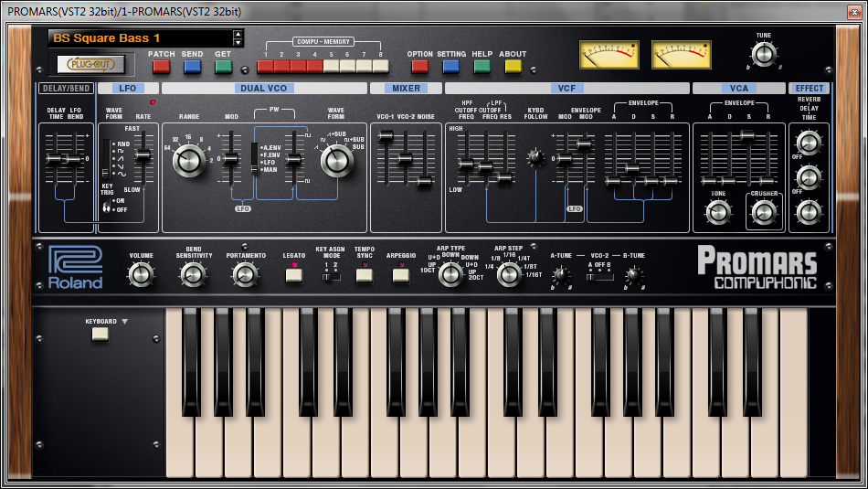
Task: Click the VCO WAVE FORM knob
Action: [336, 161]
